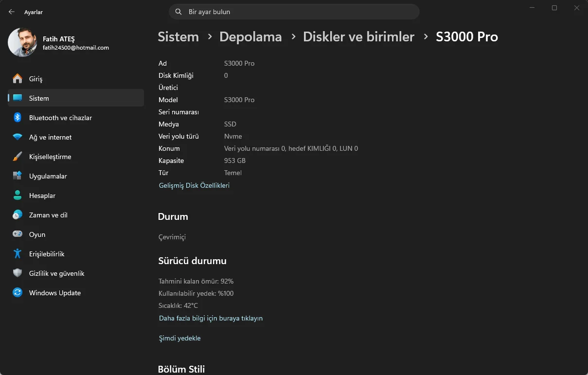Screen dimensions: 588x375
Task: Navigate to Sistem breadcrumb
Action: [178, 37]
